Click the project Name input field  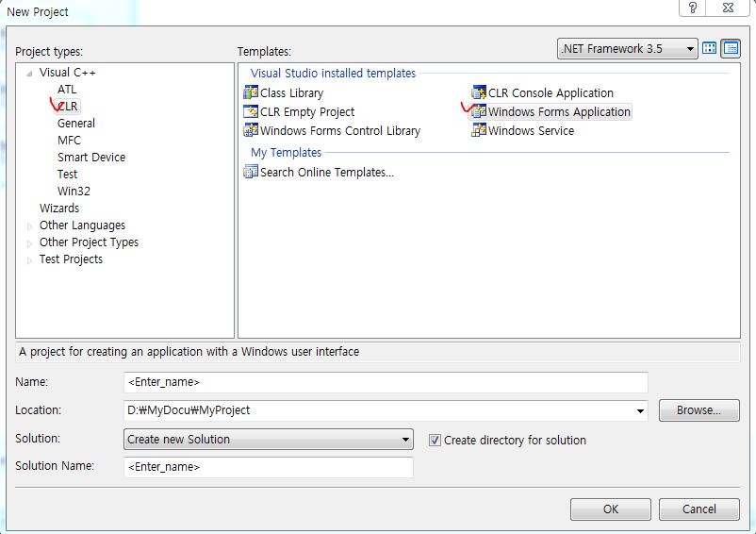386,382
